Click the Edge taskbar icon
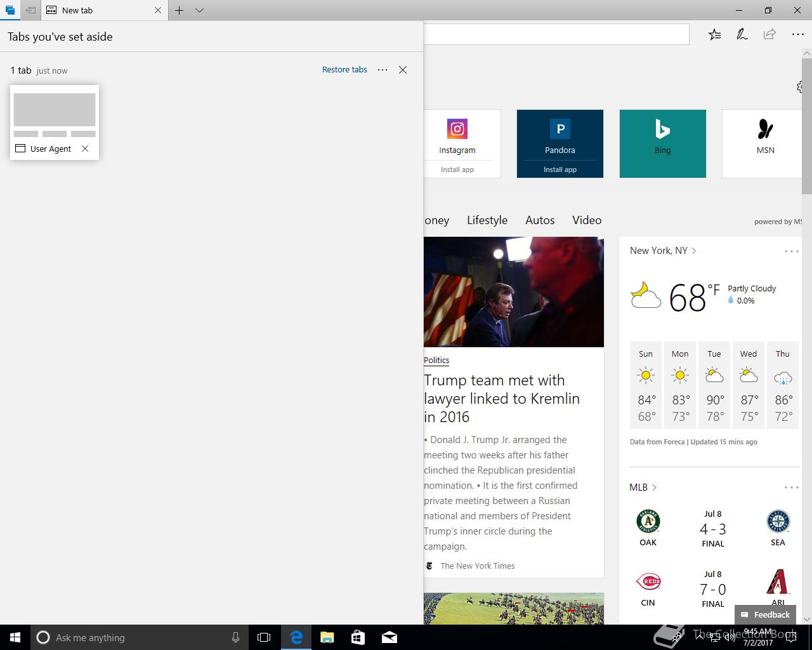Screen dimensions: 812x650 (x=296, y=637)
